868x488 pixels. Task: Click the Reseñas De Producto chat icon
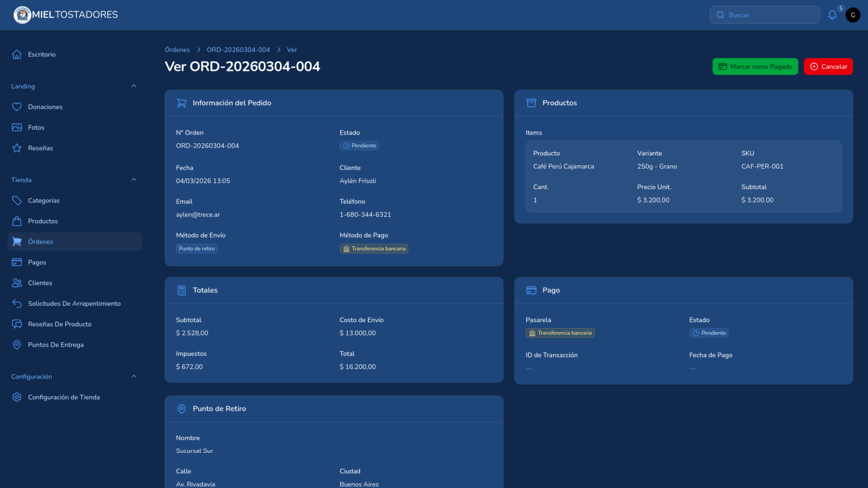click(17, 324)
